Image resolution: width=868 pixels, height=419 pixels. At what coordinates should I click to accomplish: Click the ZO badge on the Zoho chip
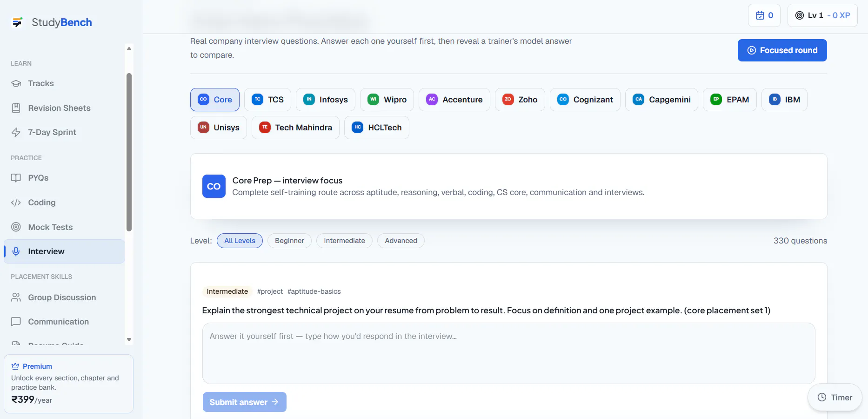[x=508, y=100]
